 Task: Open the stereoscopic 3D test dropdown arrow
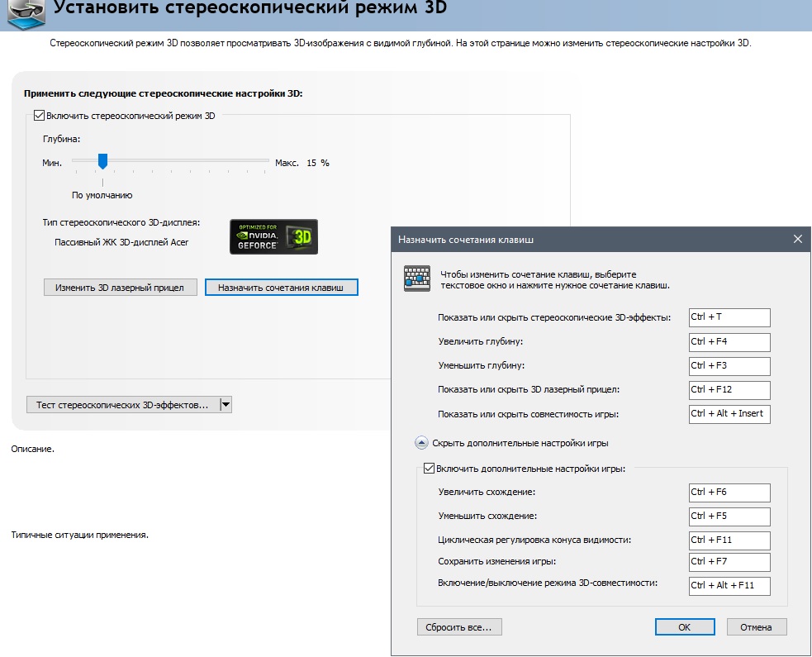(x=226, y=404)
